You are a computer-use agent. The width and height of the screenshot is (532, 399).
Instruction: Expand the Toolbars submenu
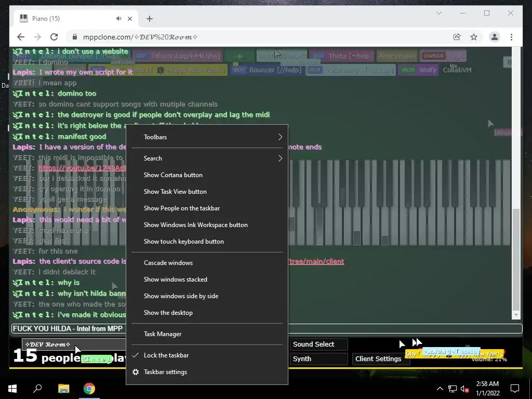[207, 137]
